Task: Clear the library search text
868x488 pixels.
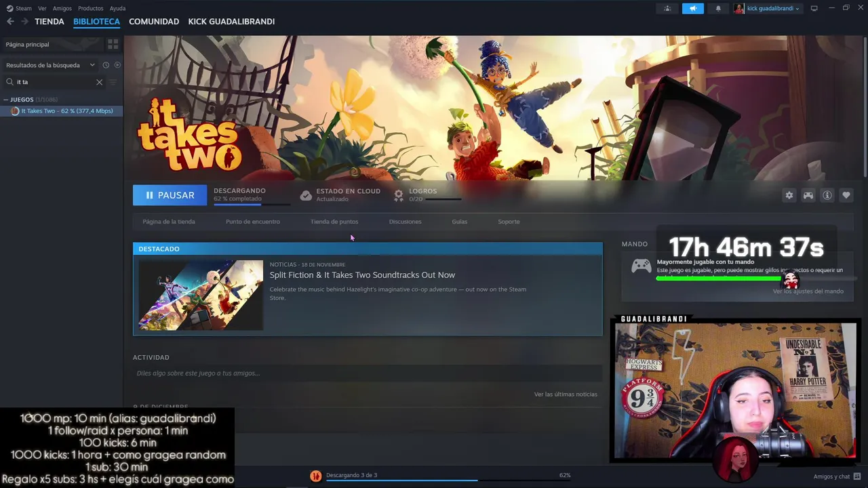Action: 99,82
